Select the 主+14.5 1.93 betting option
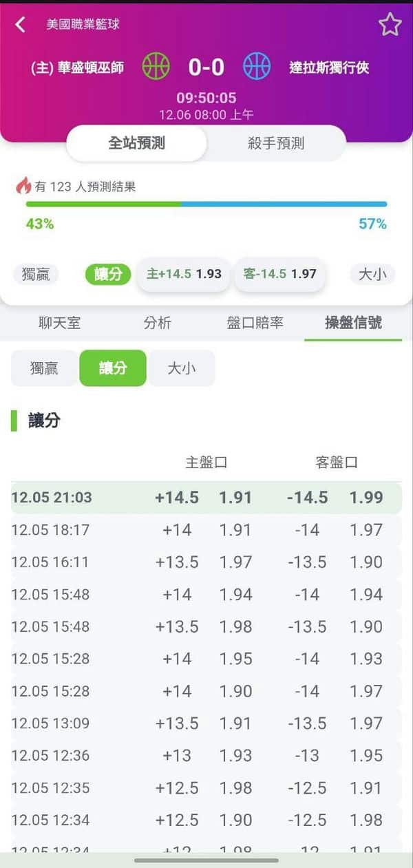The width and height of the screenshot is (413, 868). [x=183, y=274]
